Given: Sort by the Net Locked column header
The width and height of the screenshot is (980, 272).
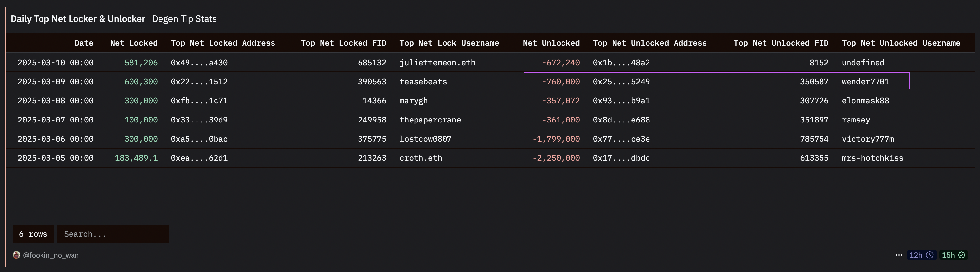Looking at the screenshot, I should tap(133, 43).
